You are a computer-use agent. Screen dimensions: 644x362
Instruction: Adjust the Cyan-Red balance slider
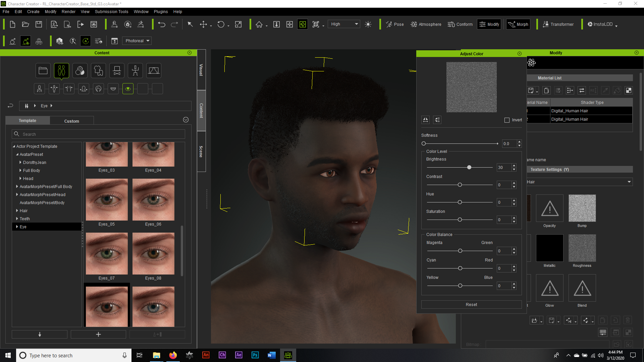460,268
